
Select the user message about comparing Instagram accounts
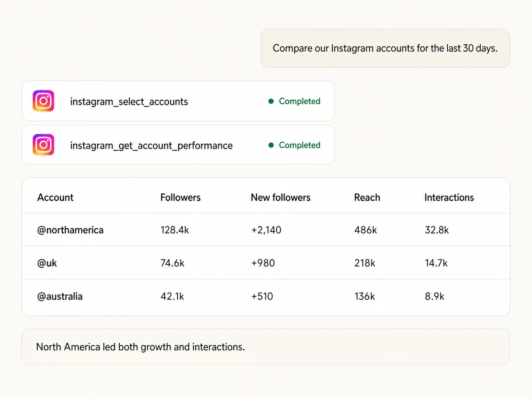(385, 48)
